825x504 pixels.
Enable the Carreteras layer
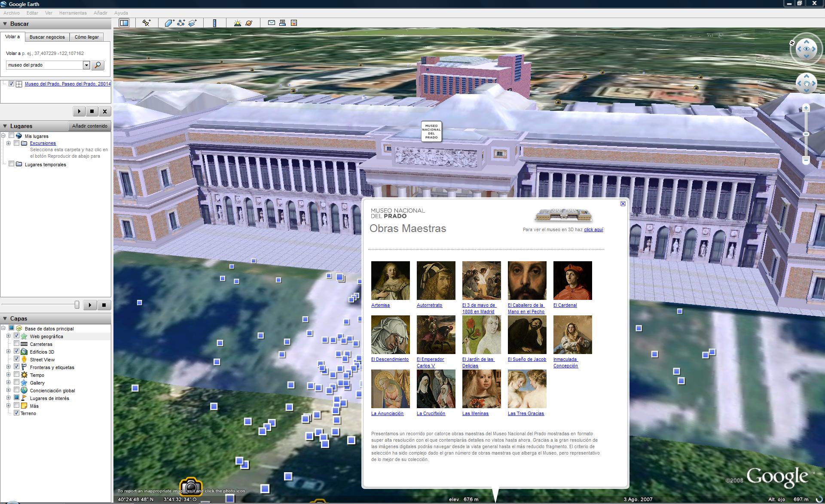tap(16, 344)
